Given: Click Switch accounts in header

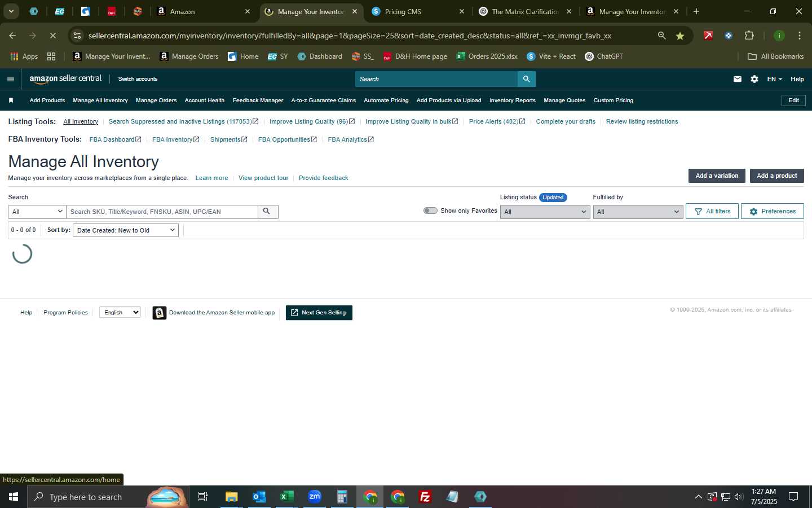Looking at the screenshot, I should [138, 79].
